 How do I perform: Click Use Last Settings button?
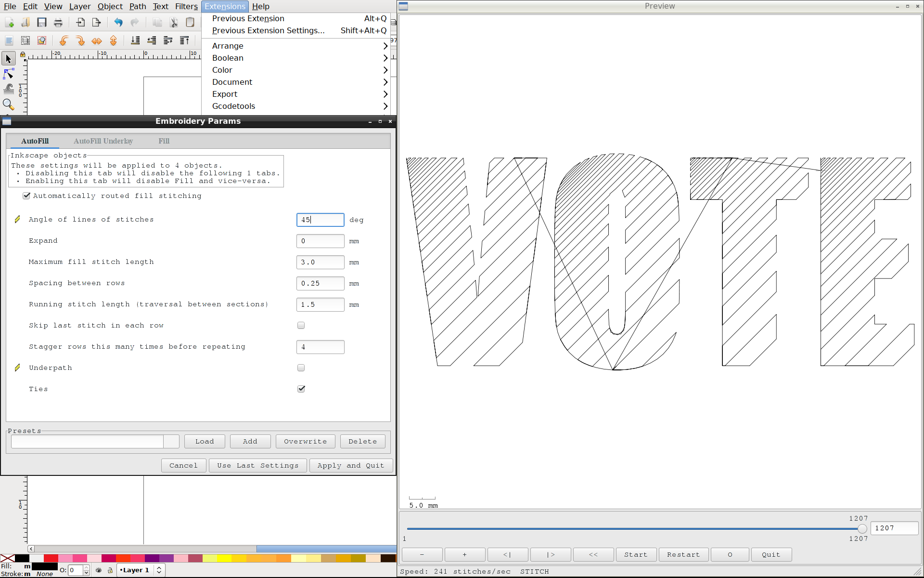pyautogui.click(x=258, y=465)
